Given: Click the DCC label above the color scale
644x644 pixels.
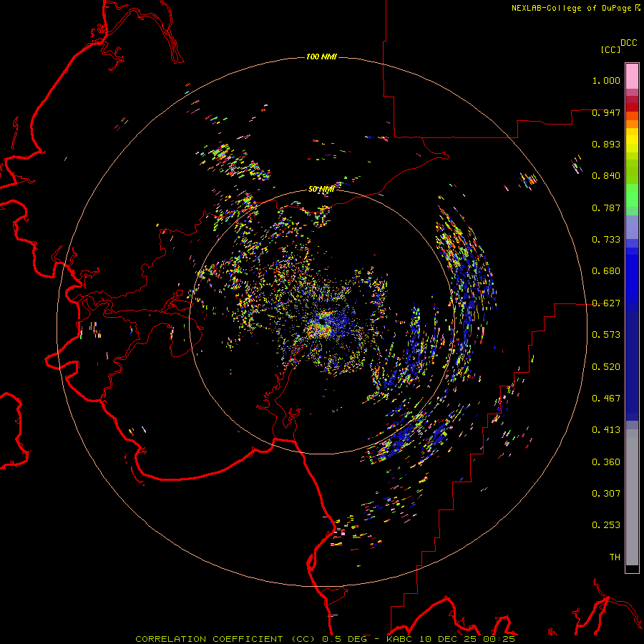Looking at the screenshot, I should (628, 43).
